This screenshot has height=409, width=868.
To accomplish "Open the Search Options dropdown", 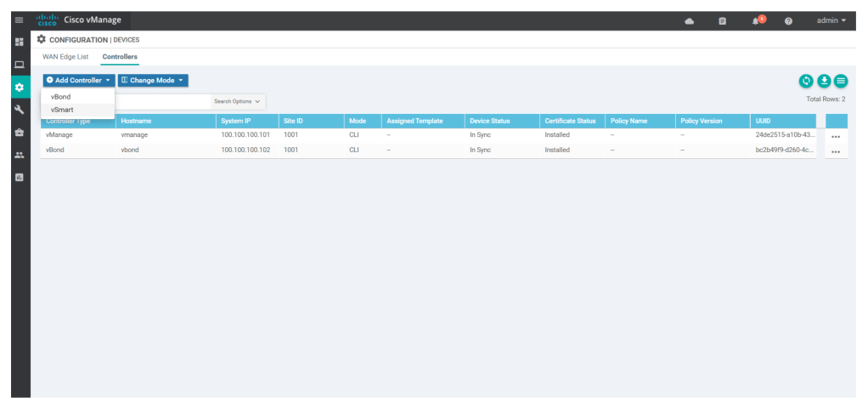I will (238, 101).
